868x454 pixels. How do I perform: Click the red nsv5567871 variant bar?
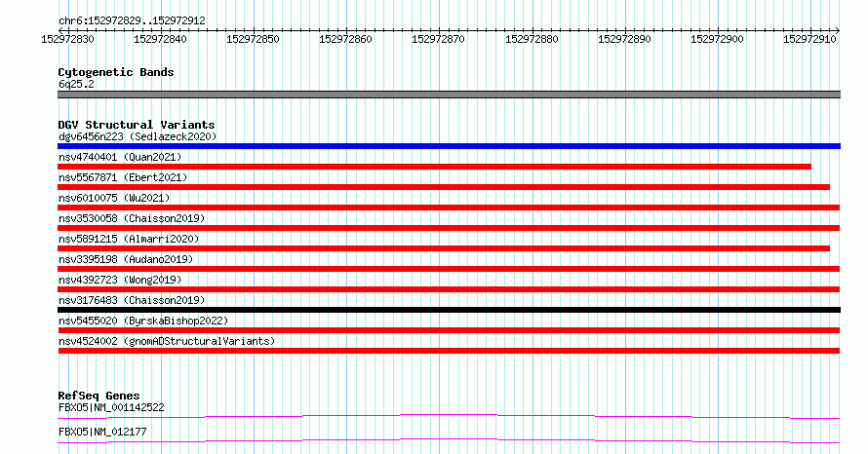point(444,187)
